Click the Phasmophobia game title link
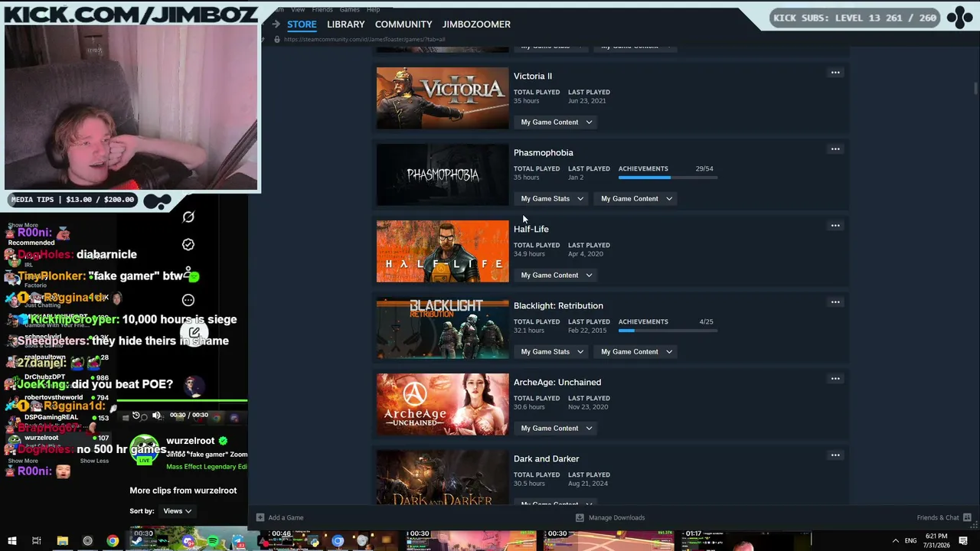 [544, 152]
